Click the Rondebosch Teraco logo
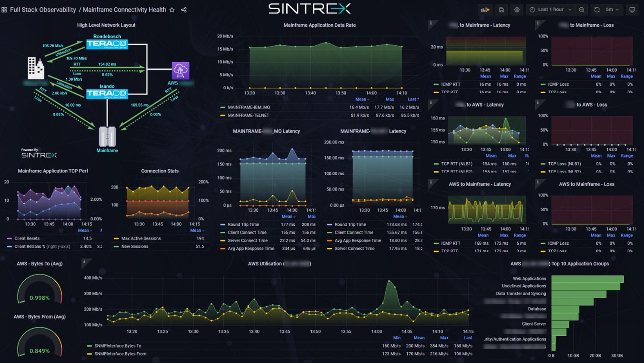This screenshot has width=644, height=363. [107, 44]
